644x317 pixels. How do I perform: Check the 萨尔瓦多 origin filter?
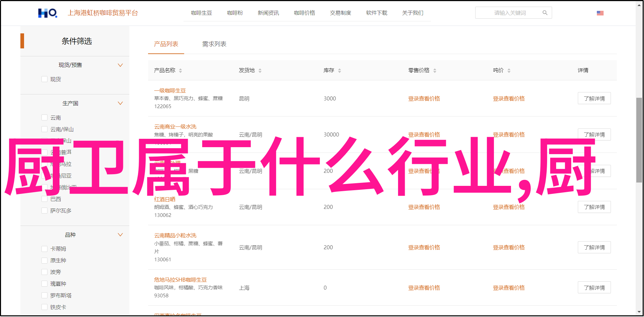(44, 211)
